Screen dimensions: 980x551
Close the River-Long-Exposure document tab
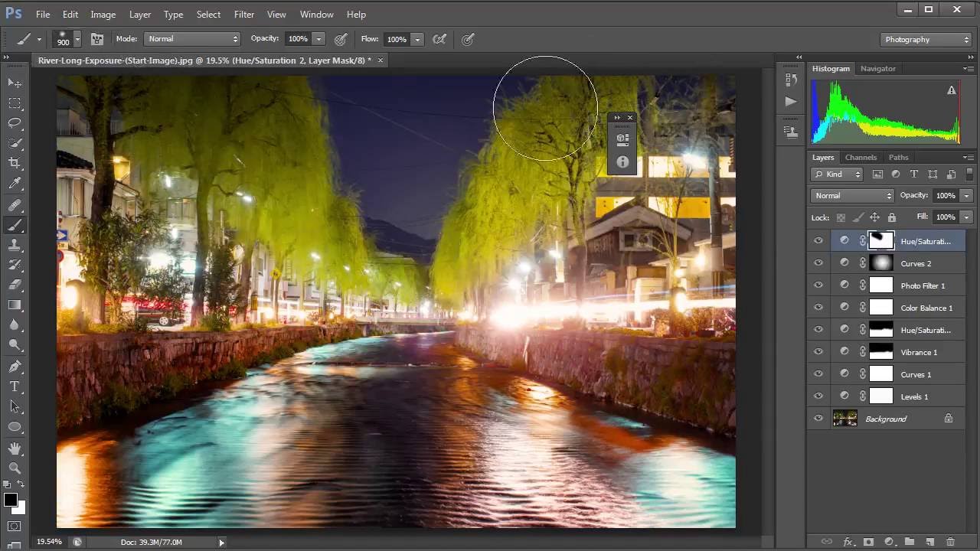380,60
